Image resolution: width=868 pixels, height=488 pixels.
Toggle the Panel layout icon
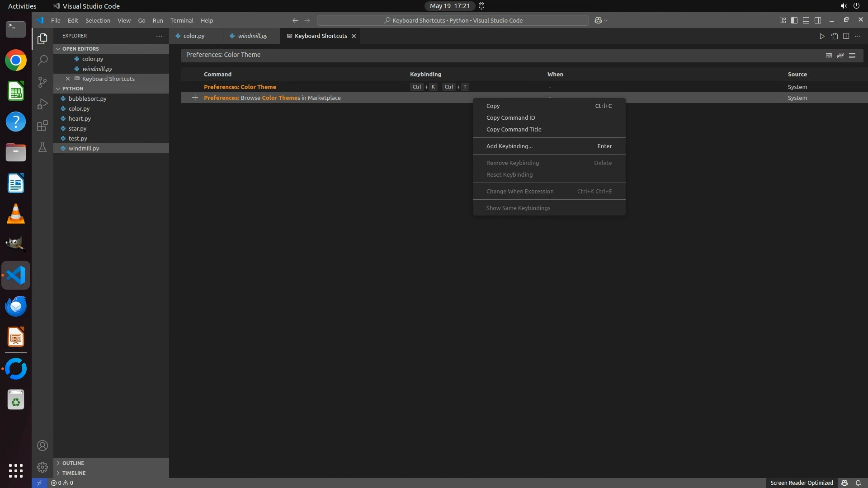[x=806, y=20]
